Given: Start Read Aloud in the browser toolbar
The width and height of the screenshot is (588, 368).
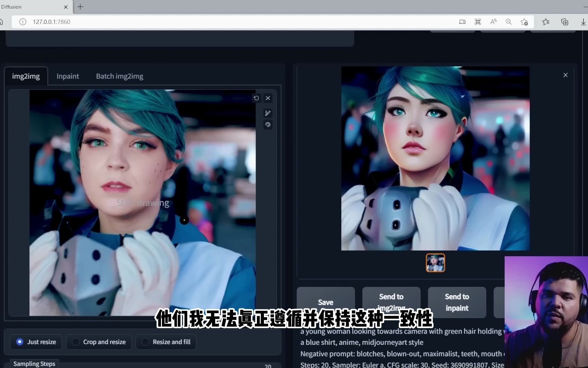Looking at the screenshot, I should pos(493,21).
